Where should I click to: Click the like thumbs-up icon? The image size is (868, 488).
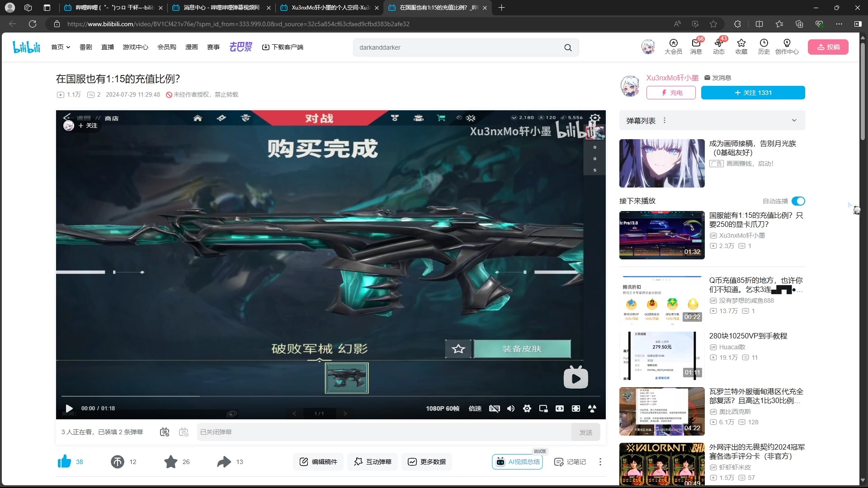point(65,461)
